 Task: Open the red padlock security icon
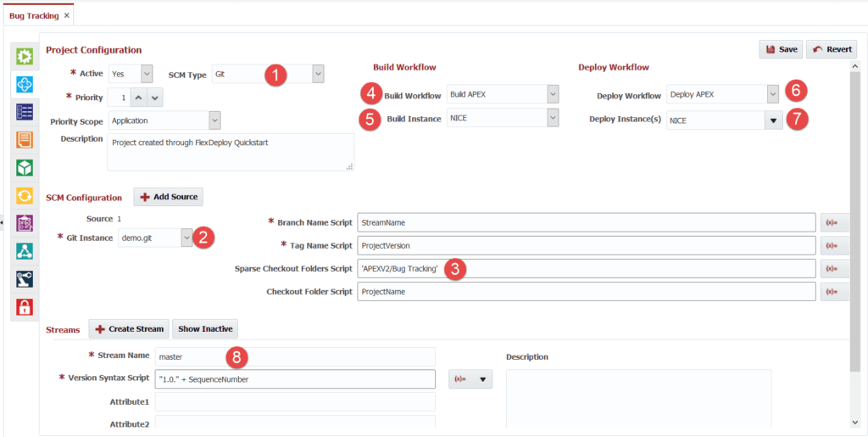tap(25, 306)
